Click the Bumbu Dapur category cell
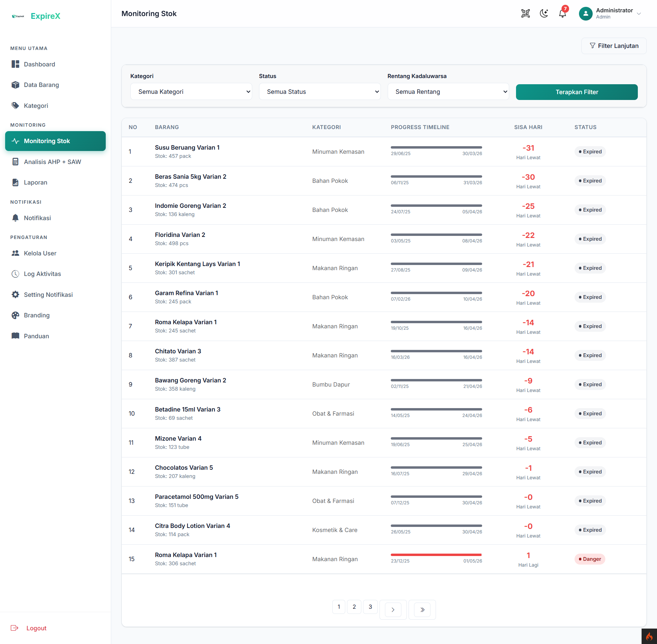 (331, 384)
